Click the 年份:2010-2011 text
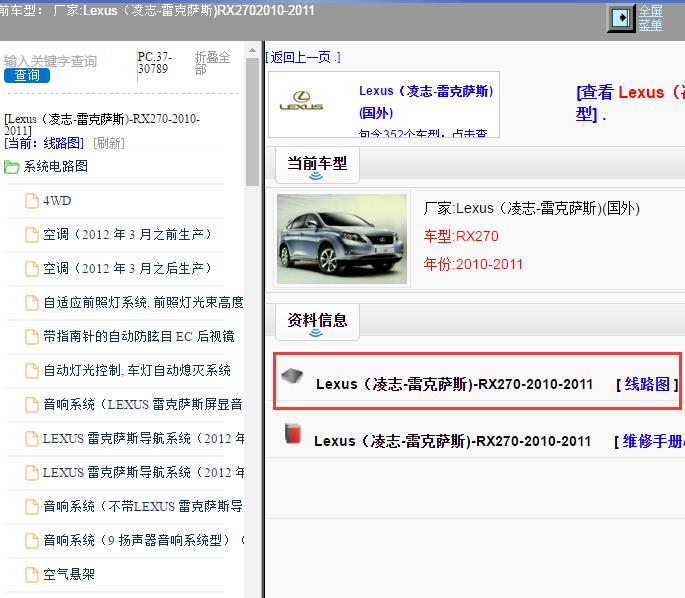685x598 pixels. point(473,264)
